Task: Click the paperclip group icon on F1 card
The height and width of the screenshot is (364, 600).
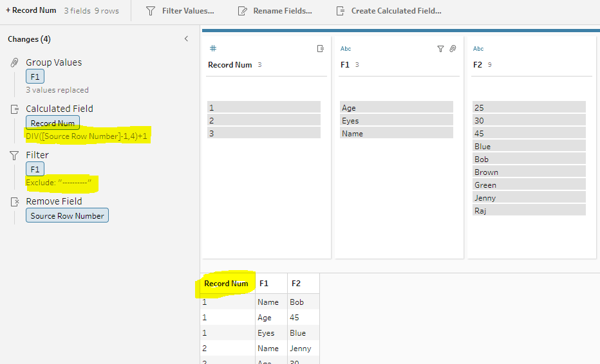Action: (x=453, y=49)
